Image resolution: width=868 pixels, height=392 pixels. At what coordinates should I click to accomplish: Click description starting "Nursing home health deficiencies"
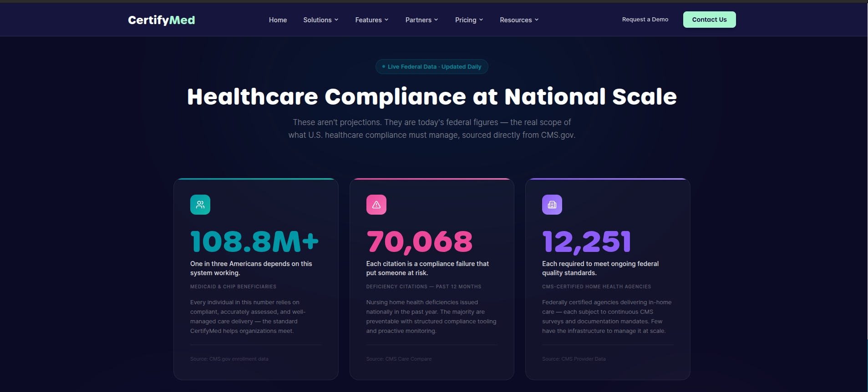(431, 317)
